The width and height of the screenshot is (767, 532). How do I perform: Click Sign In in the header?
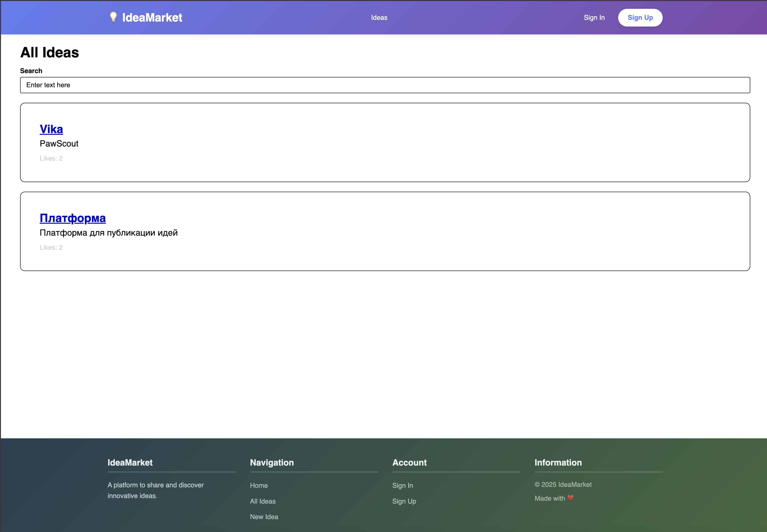click(x=594, y=18)
